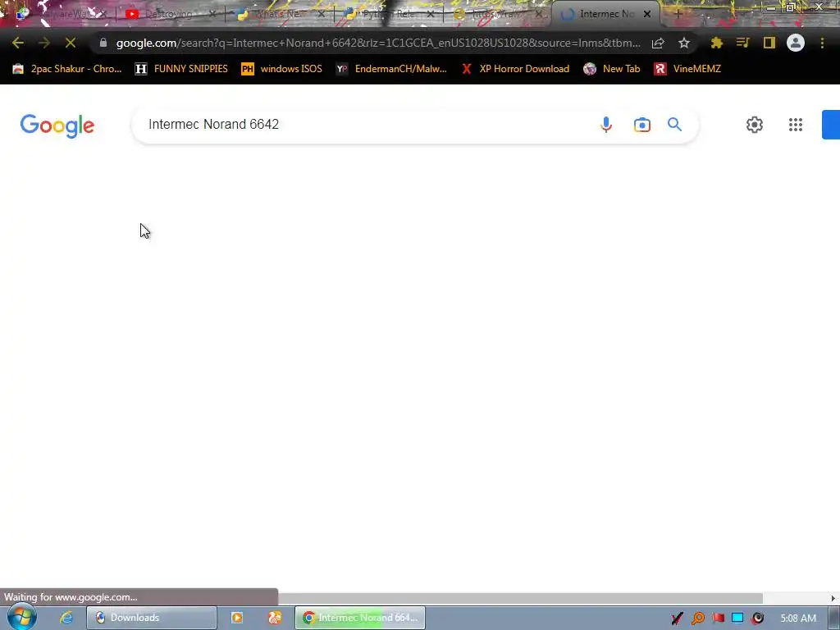Go to Google home via logo
Screen dimensions: 840x630
pos(57,126)
